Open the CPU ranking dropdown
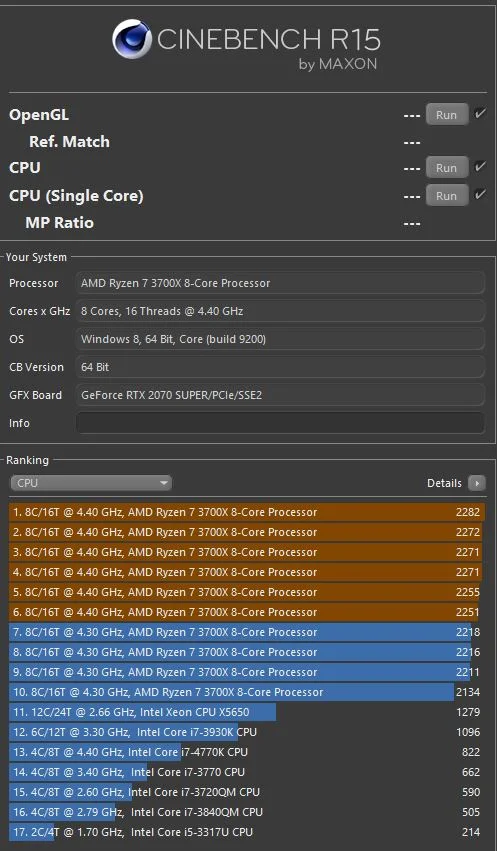 91,483
